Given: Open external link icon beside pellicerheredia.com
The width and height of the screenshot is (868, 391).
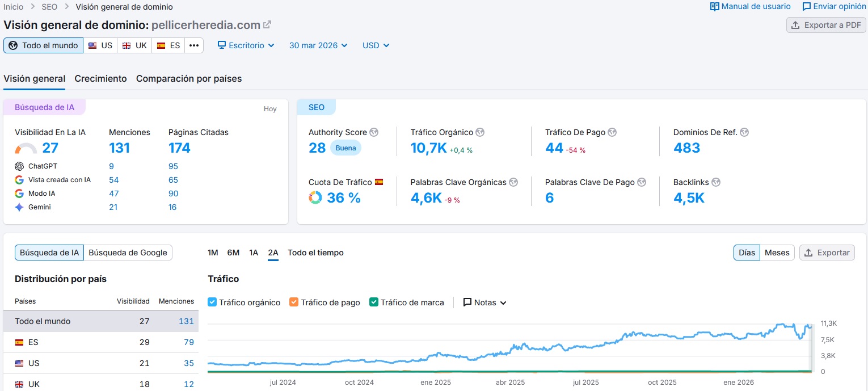Looking at the screenshot, I should [267, 25].
